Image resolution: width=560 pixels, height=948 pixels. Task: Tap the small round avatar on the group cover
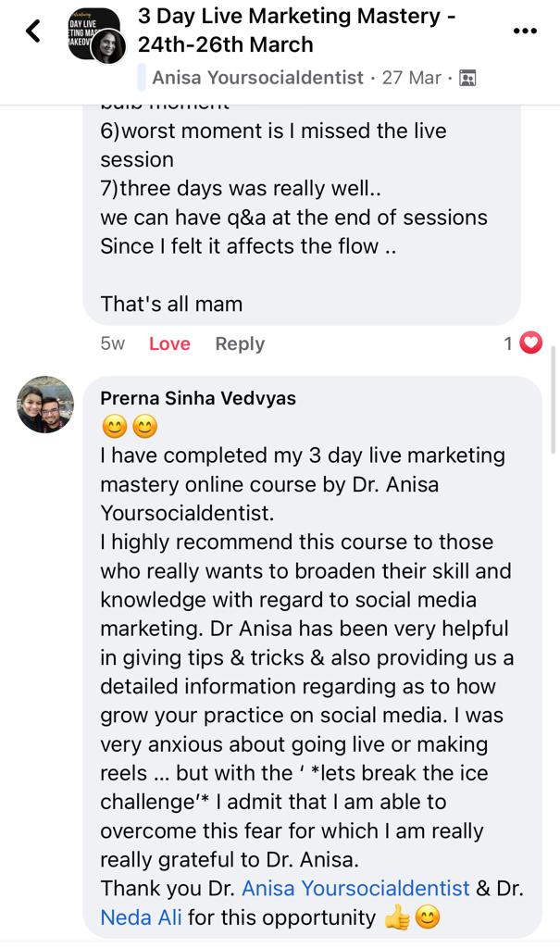tap(108, 46)
